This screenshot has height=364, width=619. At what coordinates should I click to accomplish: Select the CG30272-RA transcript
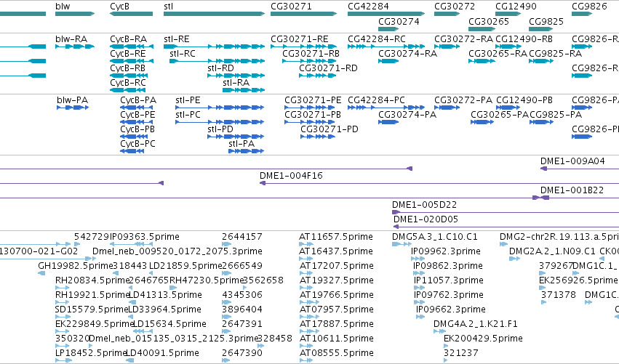(447, 46)
